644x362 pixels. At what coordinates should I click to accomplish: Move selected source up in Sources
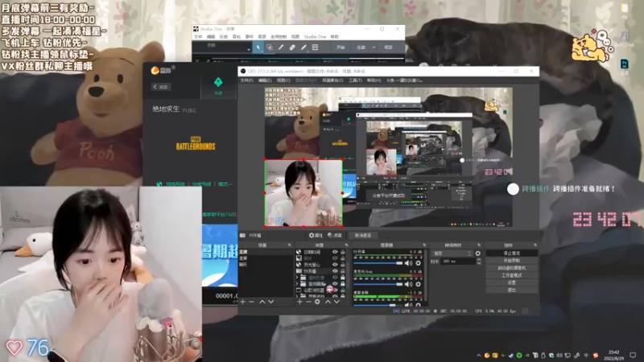click(328, 302)
